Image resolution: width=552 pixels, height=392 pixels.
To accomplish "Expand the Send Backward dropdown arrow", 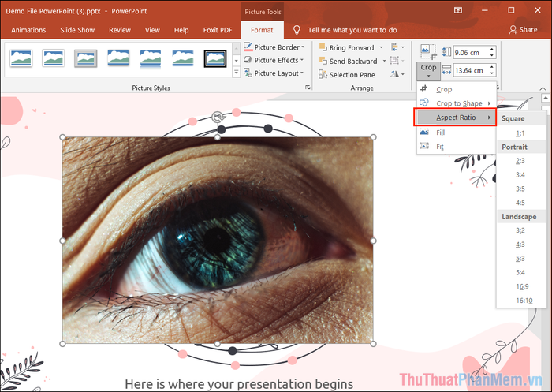I will point(384,61).
